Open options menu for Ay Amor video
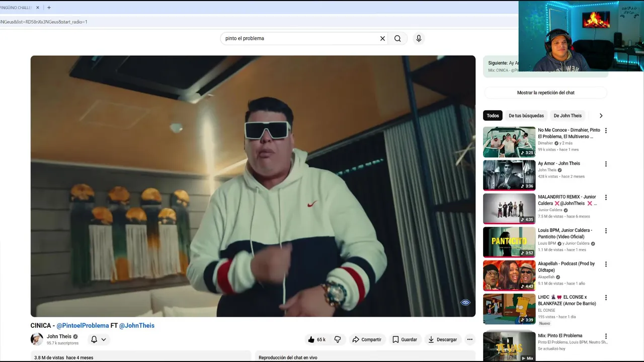 tap(606, 164)
